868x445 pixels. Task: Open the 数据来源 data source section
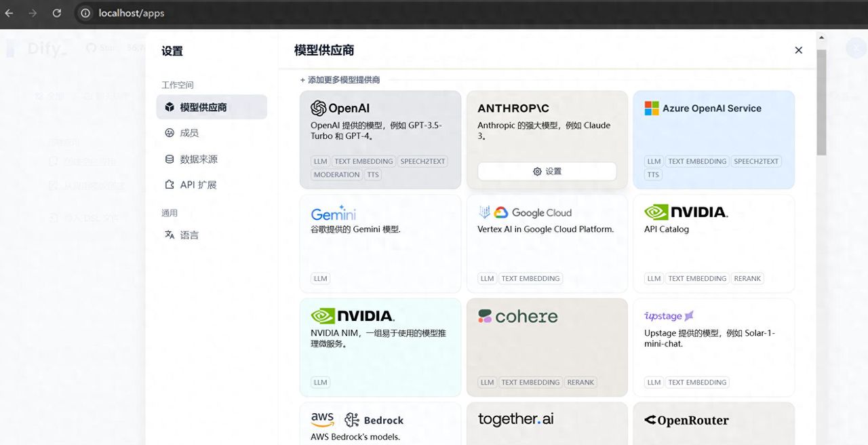[198, 159]
